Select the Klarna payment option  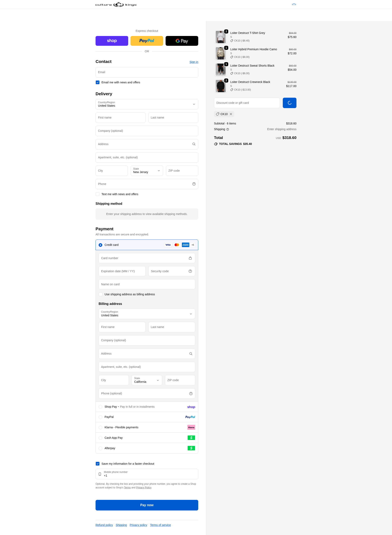coord(100,428)
